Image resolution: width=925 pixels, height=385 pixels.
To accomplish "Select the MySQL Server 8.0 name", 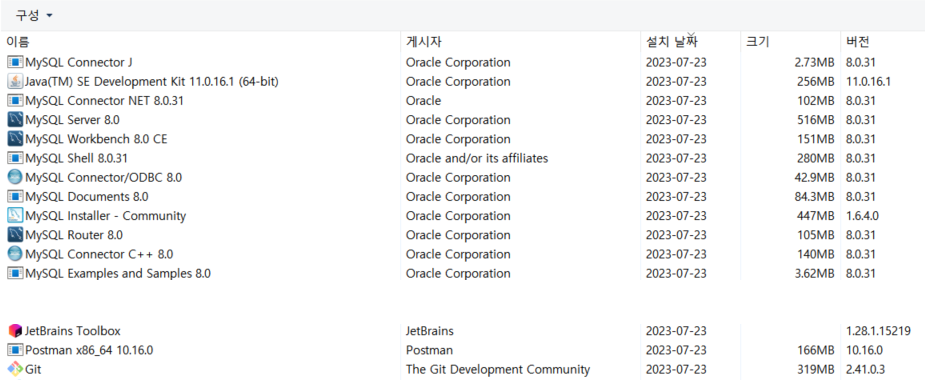I will [x=73, y=120].
